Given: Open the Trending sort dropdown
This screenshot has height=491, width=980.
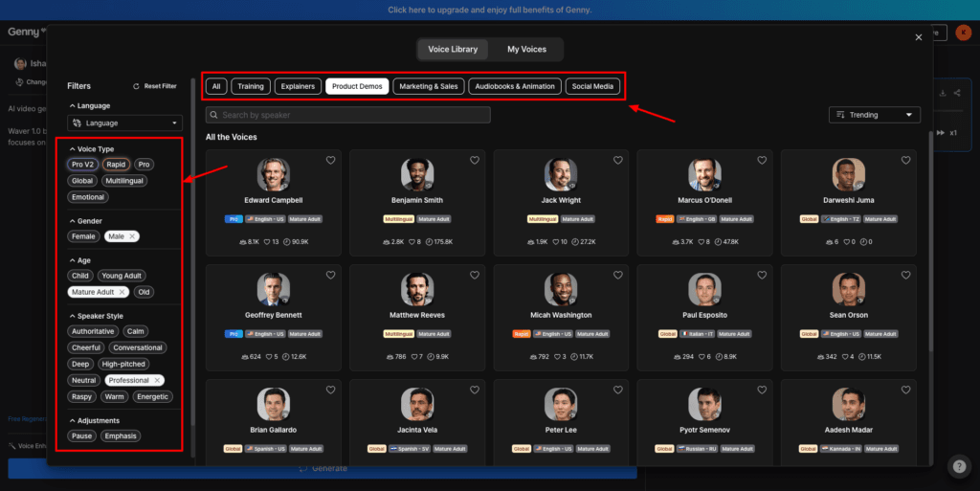Looking at the screenshot, I should tap(875, 115).
